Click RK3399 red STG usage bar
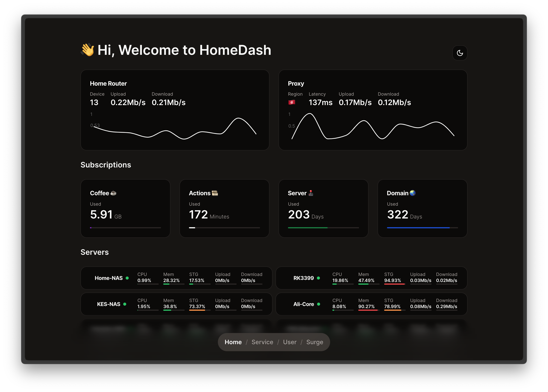 [394, 284]
